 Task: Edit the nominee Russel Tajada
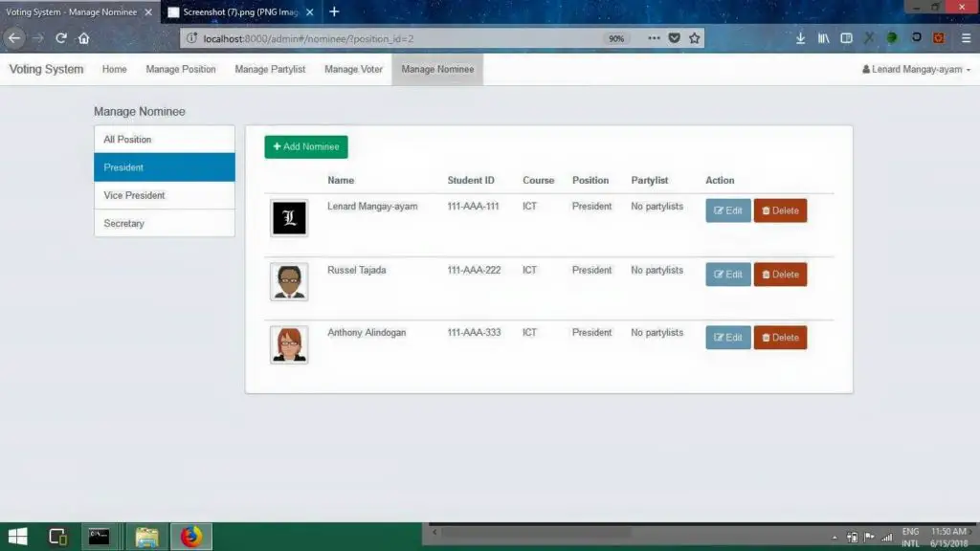tap(727, 274)
